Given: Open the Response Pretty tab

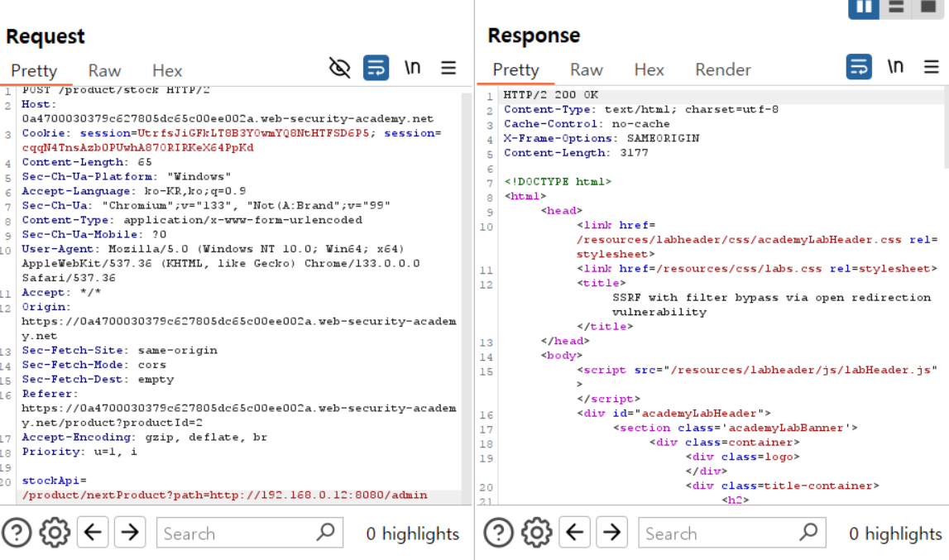Looking at the screenshot, I should click(515, 69).
